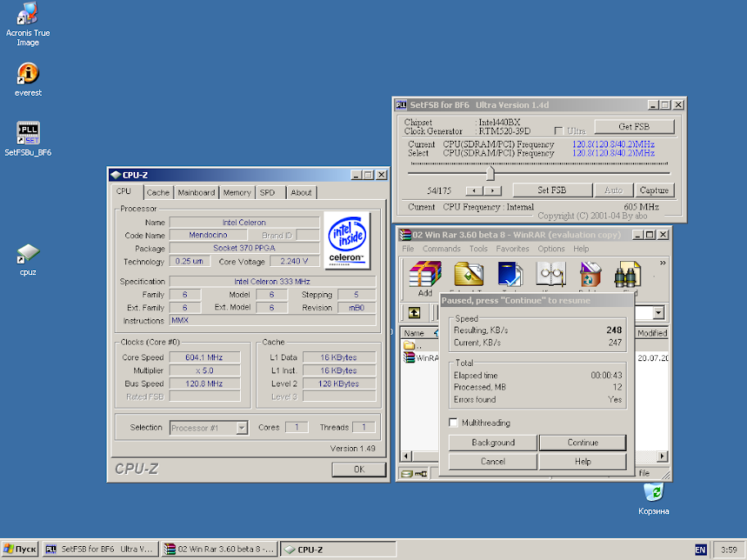
Task: Open the Processor #1 selection dropdown
Action: point(242,427)
